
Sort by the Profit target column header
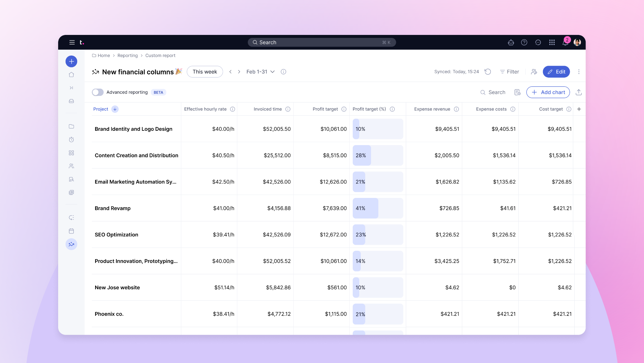(325, 109)
